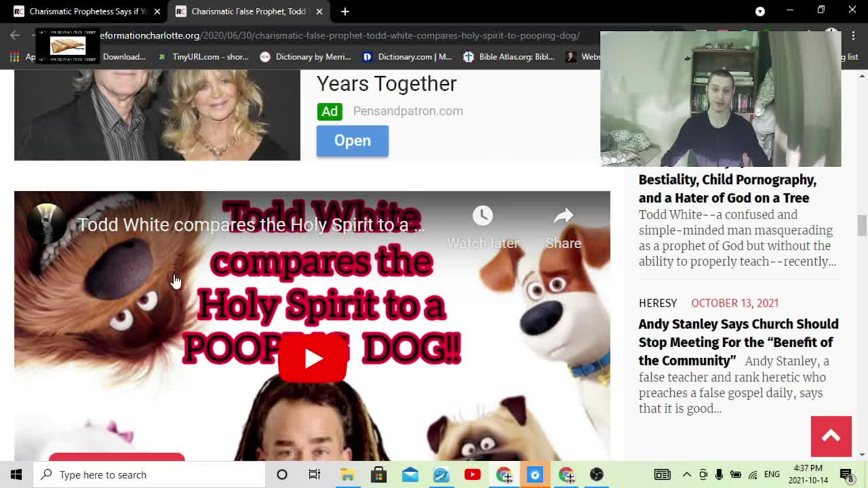
Task: Click the ENG language indicator
Action: coord(772,474)
